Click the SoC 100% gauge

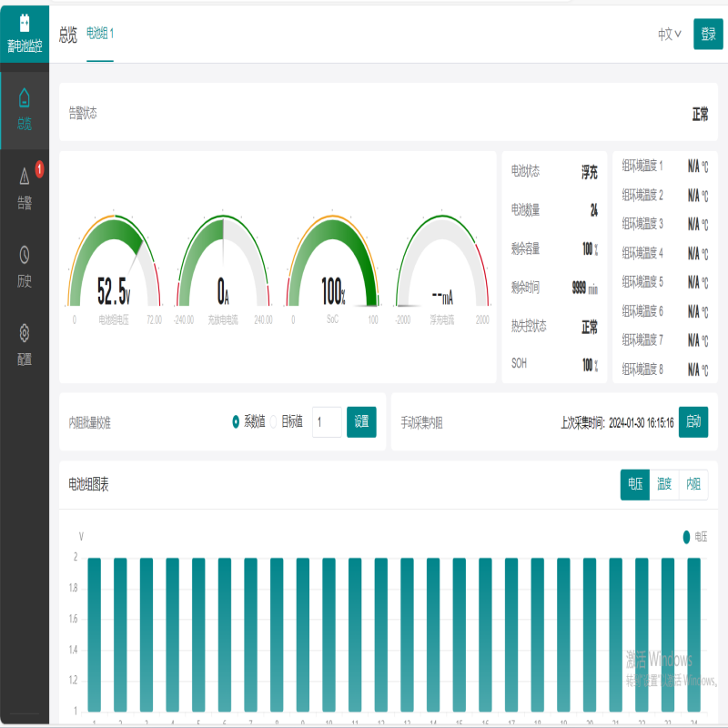point(333,268)
